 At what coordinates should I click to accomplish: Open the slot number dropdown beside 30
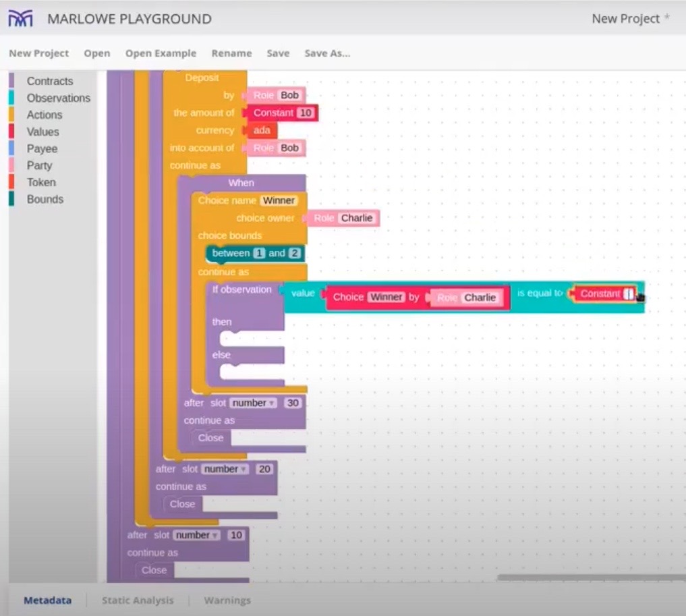pyautogui.click(x=254, y=403)
